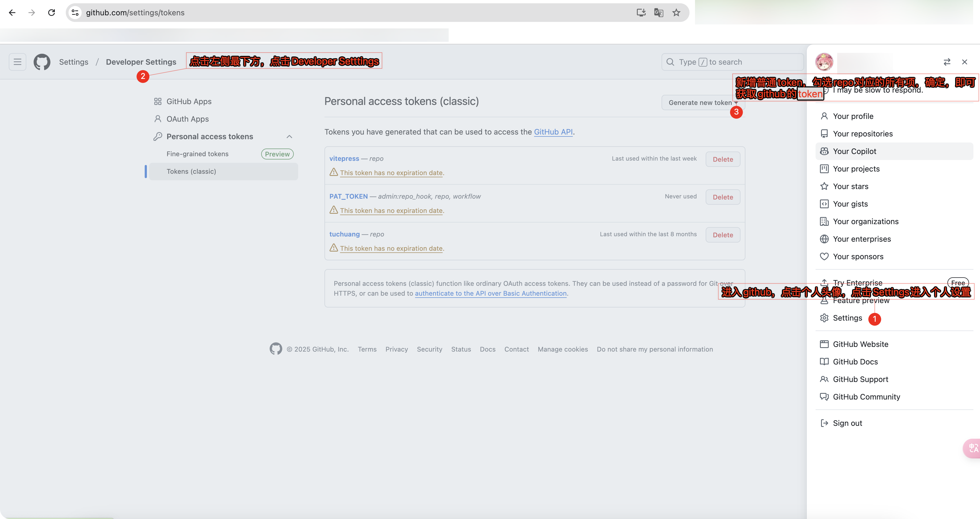Image resolution: width=980 pixels, height=519 pixels.
Task: Click the browser forward arrow
Action: click(x=32, y=13)
